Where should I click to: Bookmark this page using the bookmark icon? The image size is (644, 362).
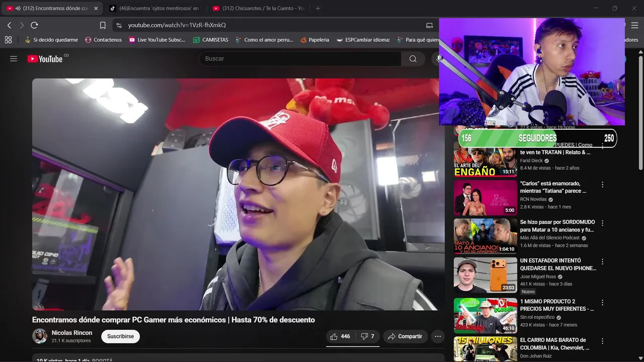pyautogui.click(x=103, y=25)
